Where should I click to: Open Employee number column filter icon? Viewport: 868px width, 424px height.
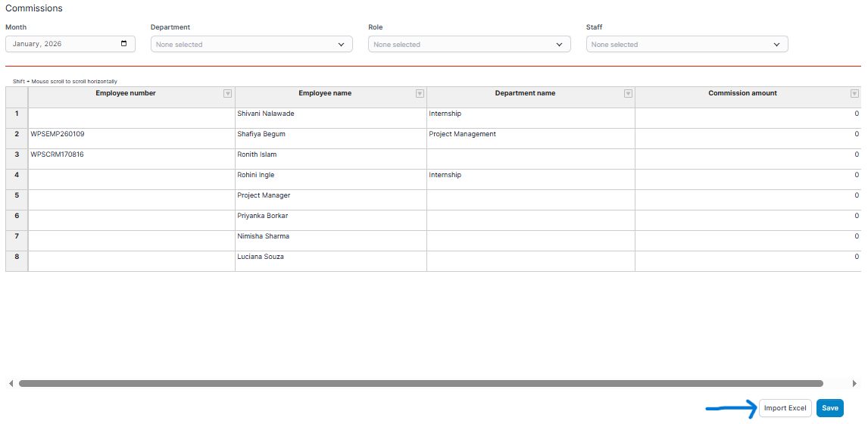click(x=227, y=94)
